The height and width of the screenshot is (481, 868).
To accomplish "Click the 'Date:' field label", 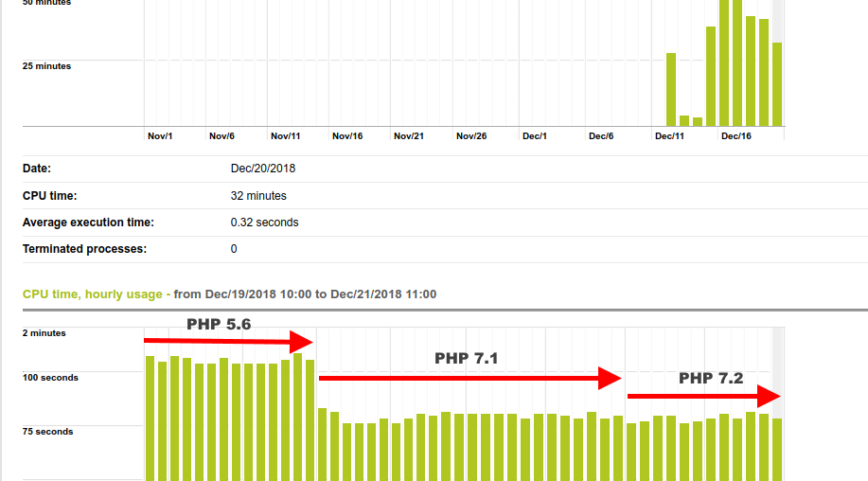I will [x=37, y=169].
